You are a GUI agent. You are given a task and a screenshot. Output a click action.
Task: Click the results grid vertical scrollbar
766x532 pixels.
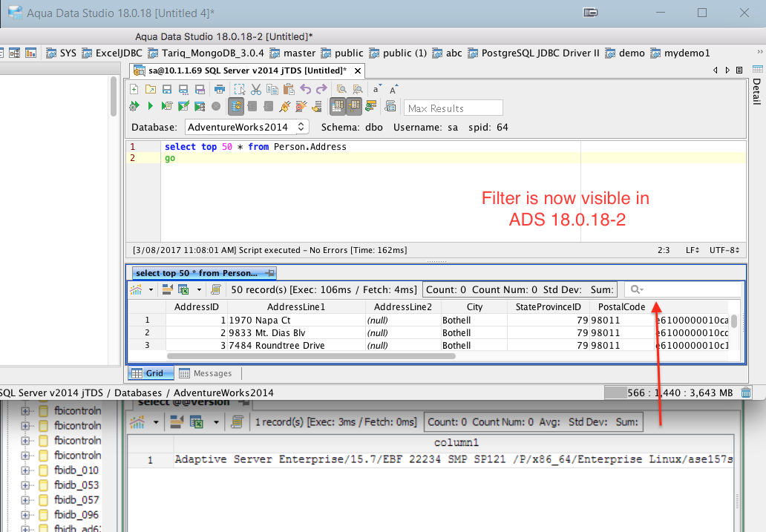click(x=734, y=321)
